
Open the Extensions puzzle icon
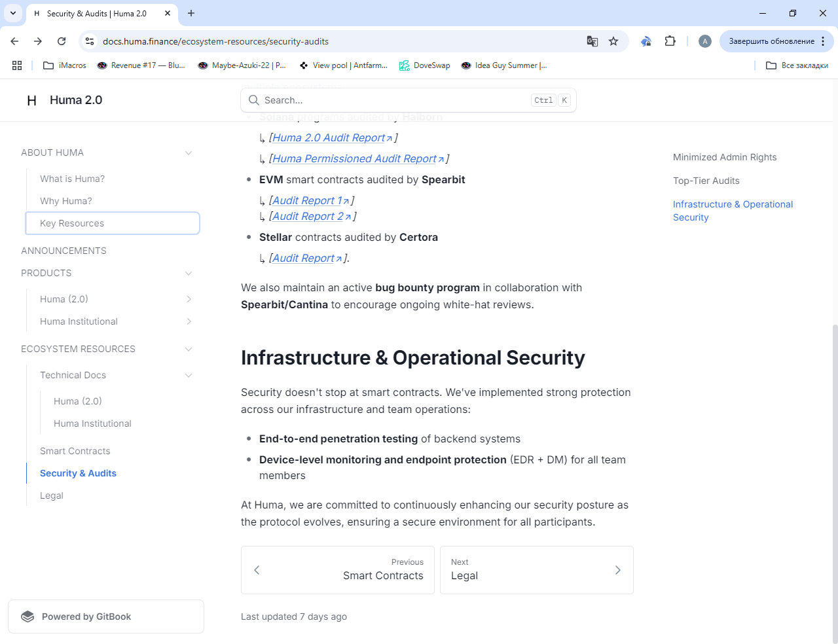click(670, 41)
